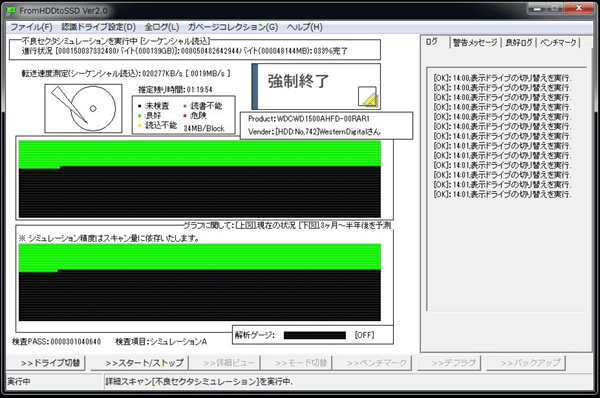Click the green 良好 legend marker

(x=140, y=116)
